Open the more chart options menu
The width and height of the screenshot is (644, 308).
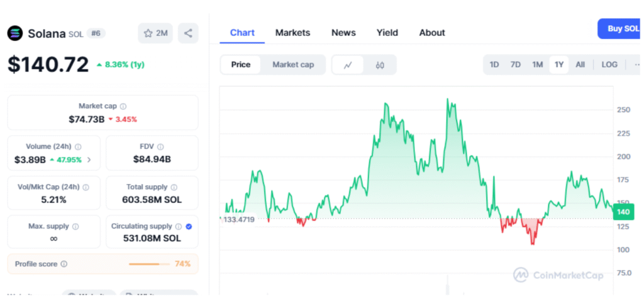636,65
